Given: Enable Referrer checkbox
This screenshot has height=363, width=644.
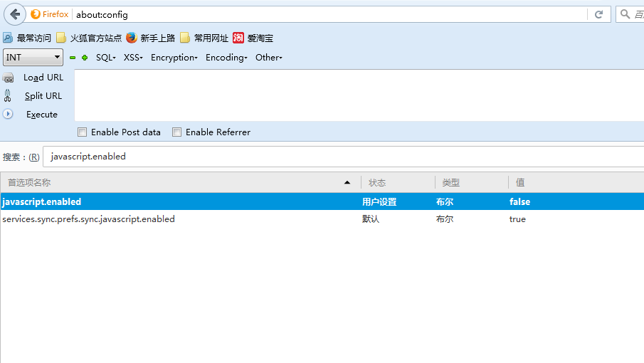Looking at the screenshot, I should (176, 132).
